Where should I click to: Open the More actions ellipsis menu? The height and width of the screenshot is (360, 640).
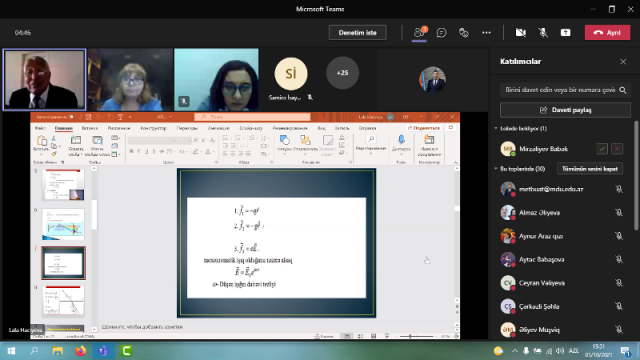(486, 33)
